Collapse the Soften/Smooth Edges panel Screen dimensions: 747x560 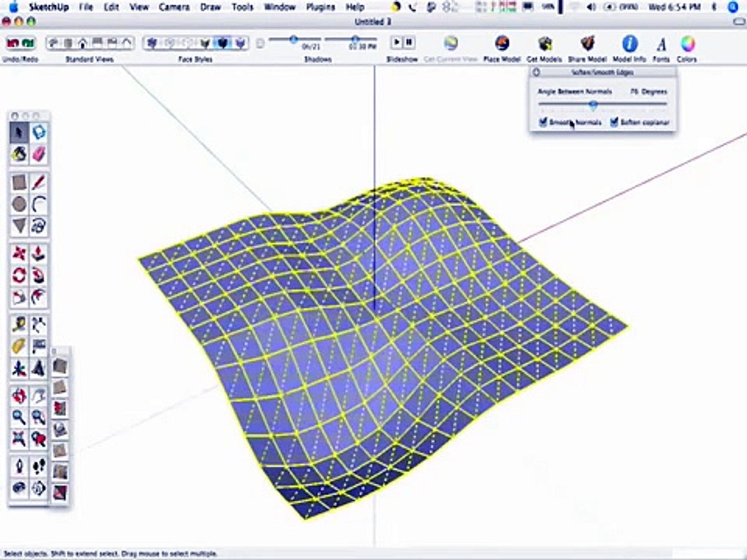pyautogui.click(x=536, y=73)
